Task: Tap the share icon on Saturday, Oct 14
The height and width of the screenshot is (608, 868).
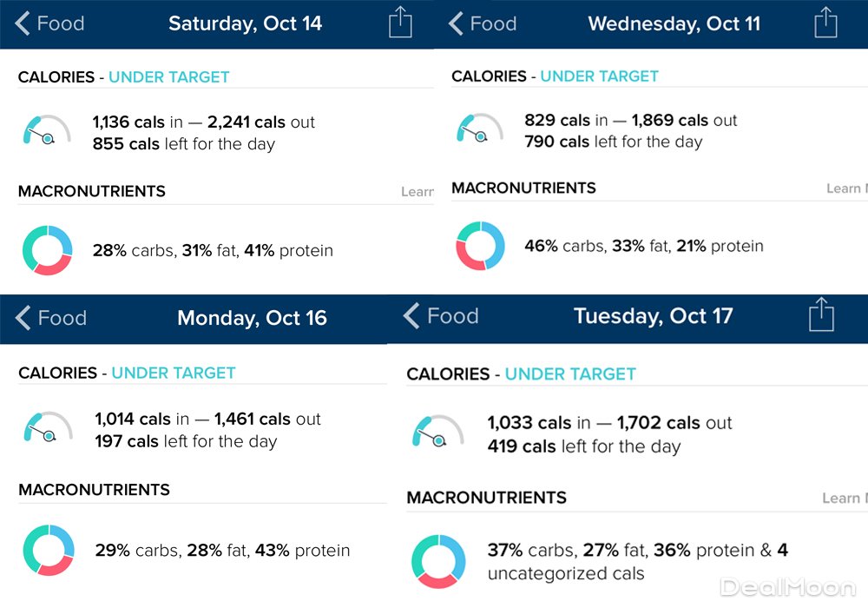Action: (400, 23)
